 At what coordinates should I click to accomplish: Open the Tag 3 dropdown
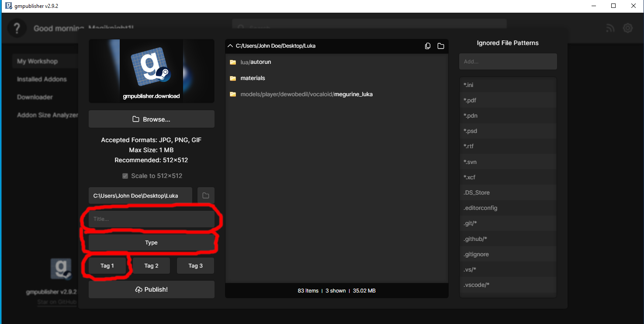point(196,266)
